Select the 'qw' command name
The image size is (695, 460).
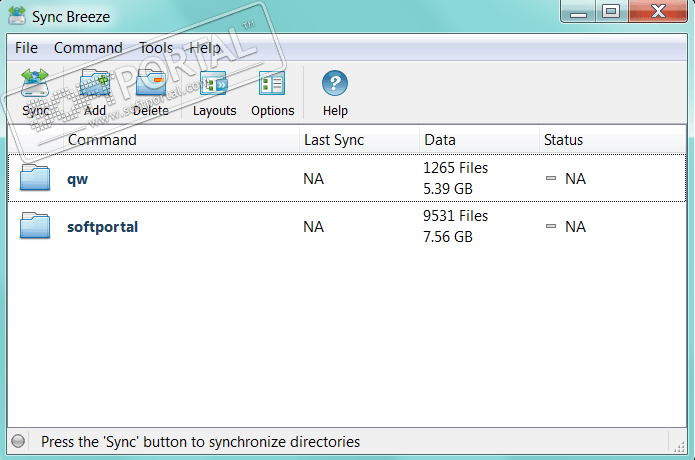(x=78, y=179)
